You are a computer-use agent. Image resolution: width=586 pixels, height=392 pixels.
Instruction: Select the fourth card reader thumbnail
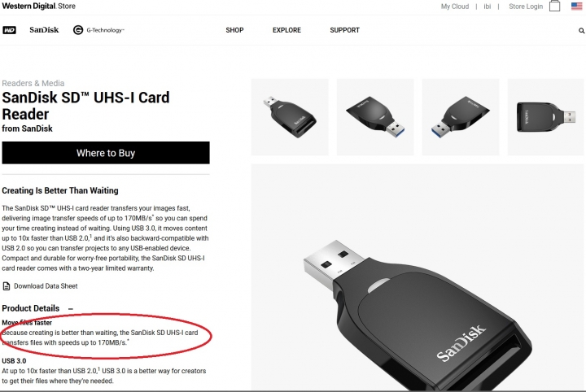click(x=545, y=117)
